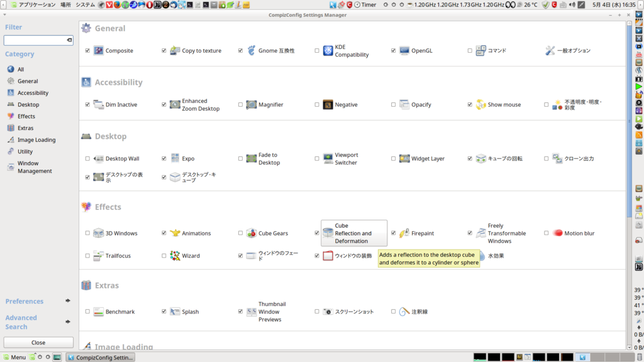
Task: Open the Wizard plugin icon
Action: pos(175,256)
